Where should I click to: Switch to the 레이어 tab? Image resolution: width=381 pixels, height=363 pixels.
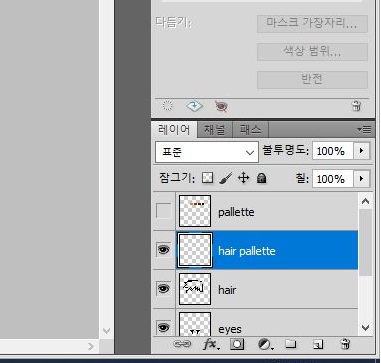[174, 129]
